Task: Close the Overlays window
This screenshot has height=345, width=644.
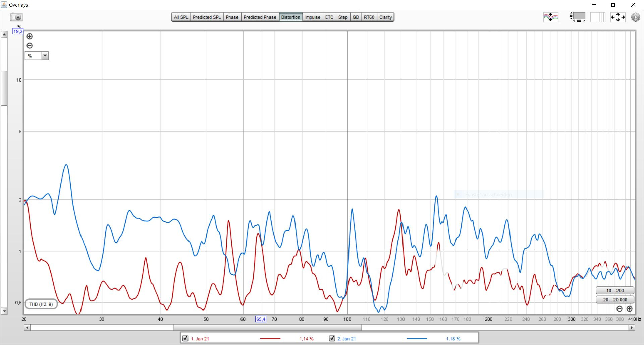Action: 633,5
